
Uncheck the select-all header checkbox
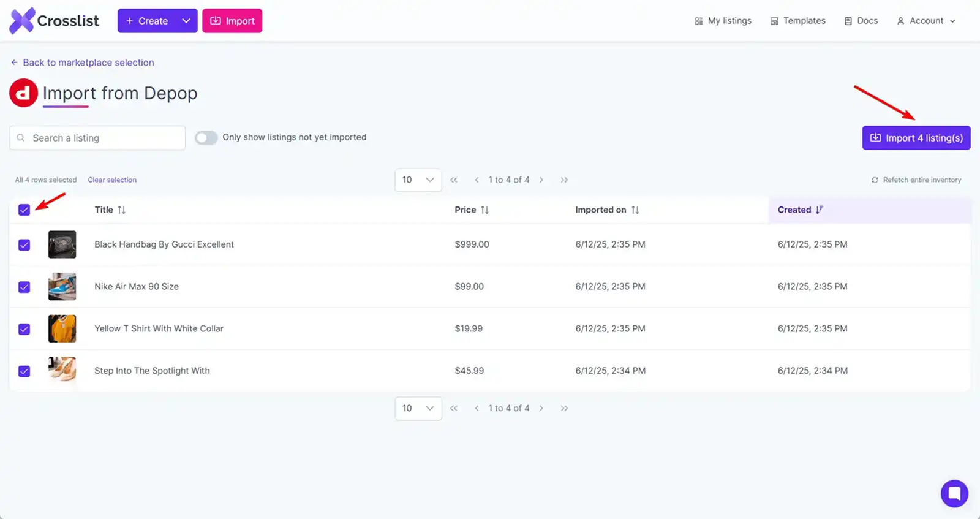pos(24,210)
